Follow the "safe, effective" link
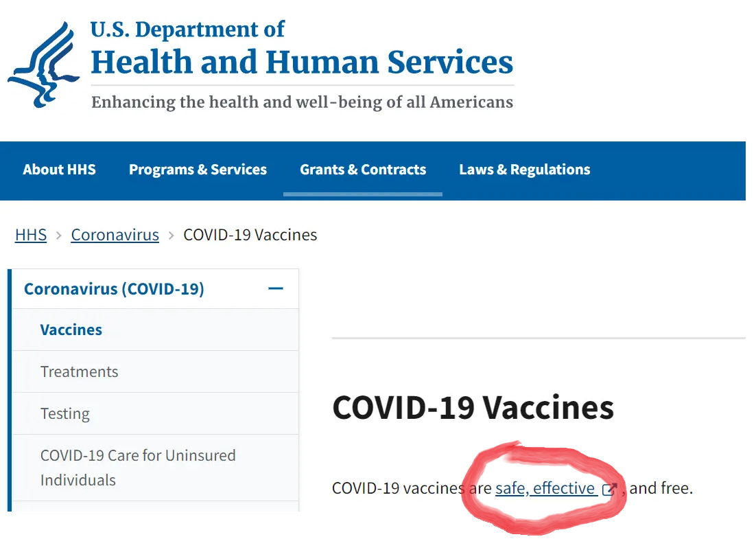This screenshot has height=539, width=756. click(545, 488)
